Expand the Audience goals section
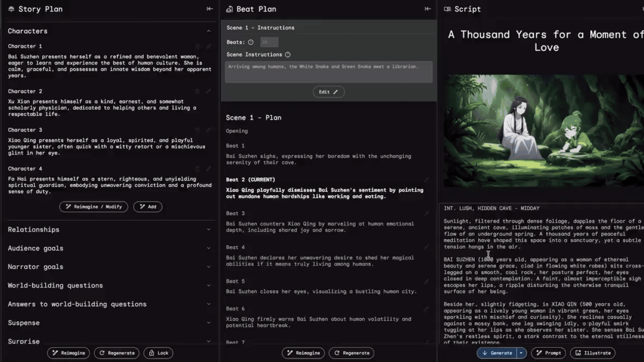The height and width of the screenshot is (362, 644). click(x=209, y=248)
